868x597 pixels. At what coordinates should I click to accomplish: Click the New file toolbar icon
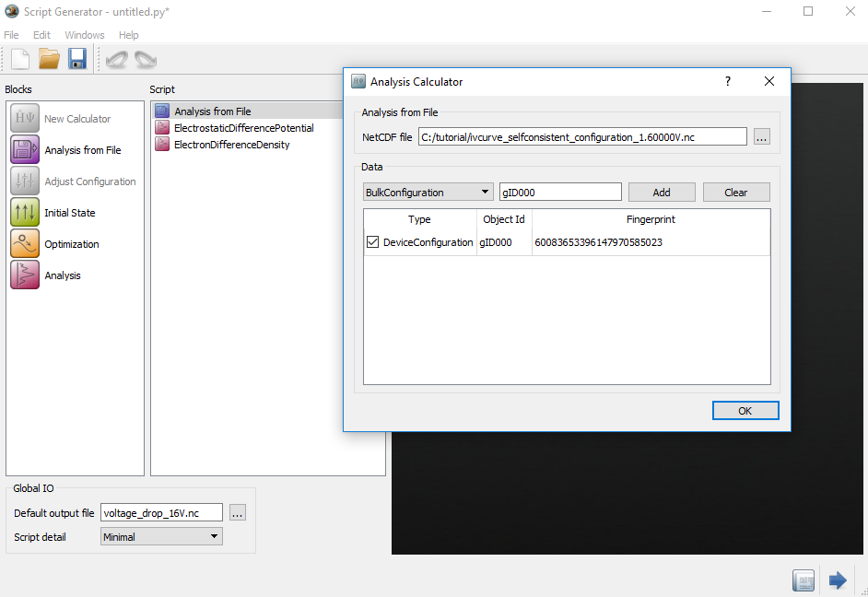(20, 59)
